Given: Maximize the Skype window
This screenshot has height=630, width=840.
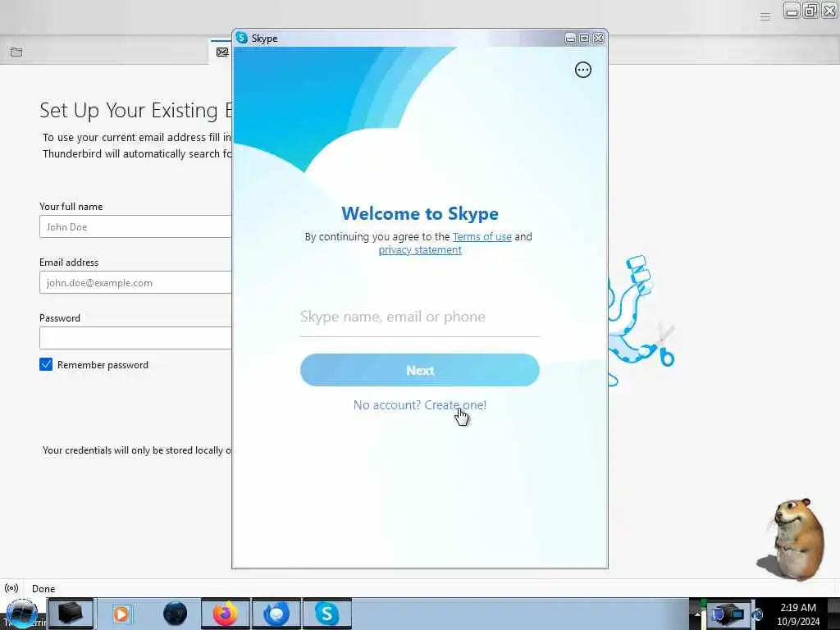Looking at the screenshot, I should click(584, 38).
